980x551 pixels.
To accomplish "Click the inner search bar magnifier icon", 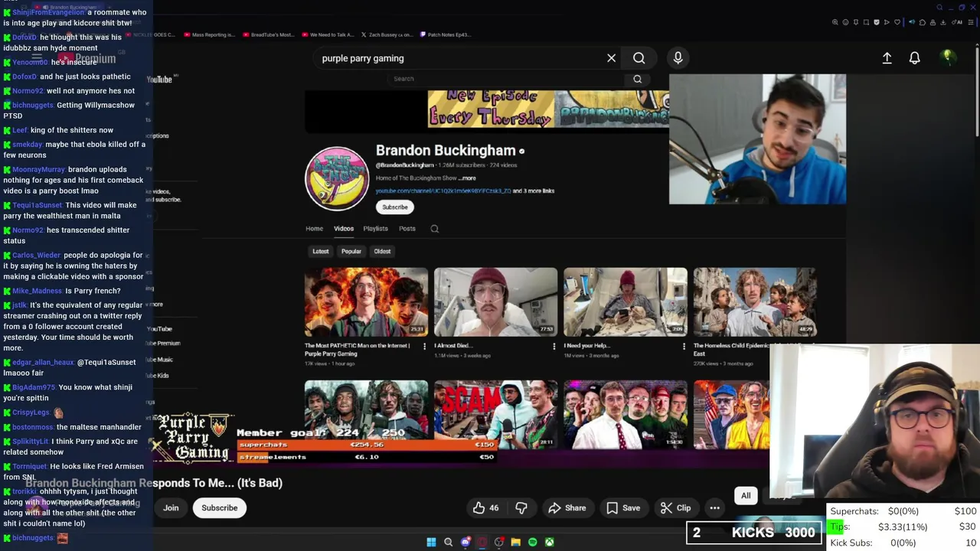I will pos(637,79).
